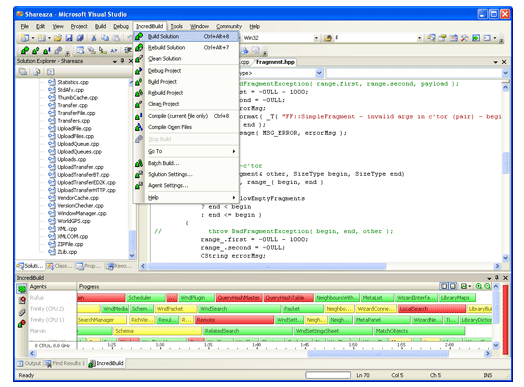Viewport: 524px width, 387px height.
Task: Open the members dropdown above the code editor
Action: point(505,73)
